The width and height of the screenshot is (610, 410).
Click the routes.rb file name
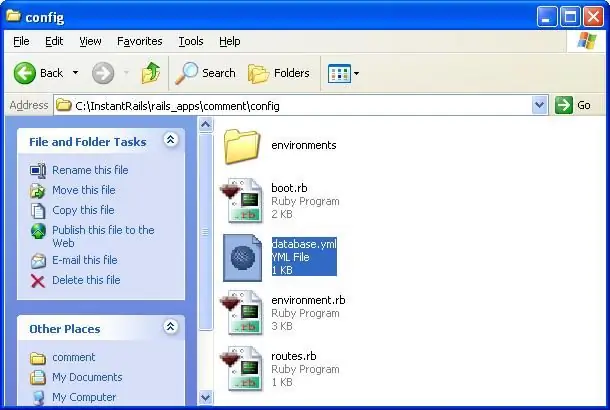[294, 356]
